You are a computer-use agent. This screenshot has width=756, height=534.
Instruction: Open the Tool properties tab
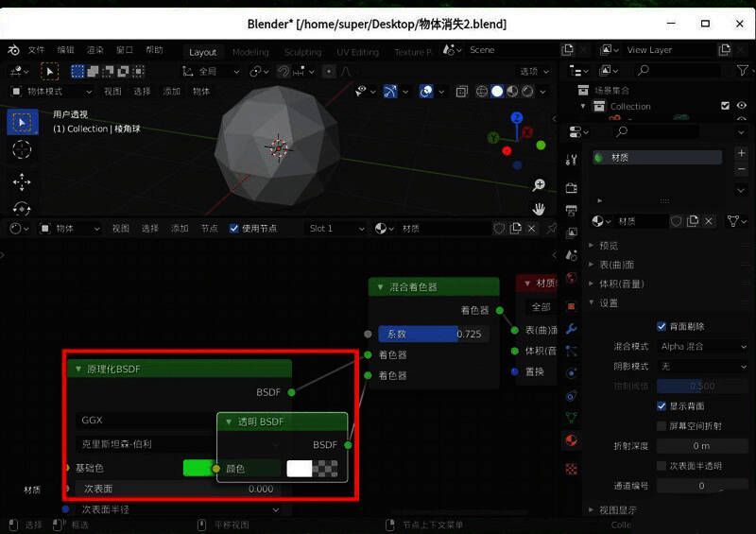(572, 160)
